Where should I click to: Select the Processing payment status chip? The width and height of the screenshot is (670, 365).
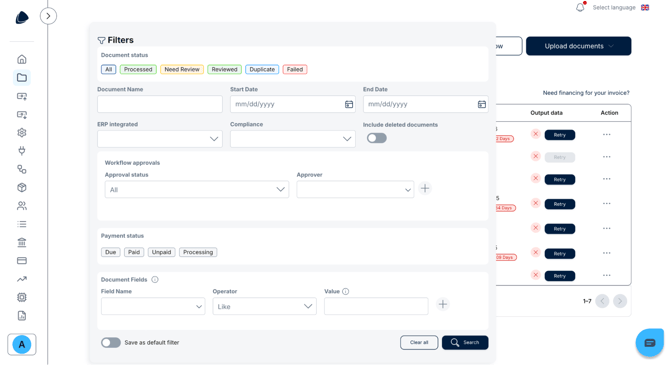coord(198,252)
